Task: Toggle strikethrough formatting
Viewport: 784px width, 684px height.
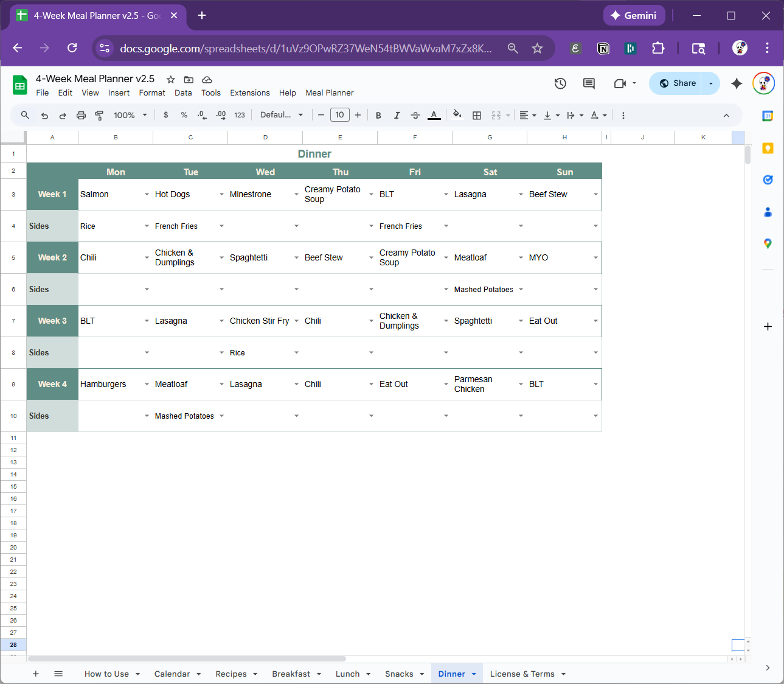Action: click(415, 115)
